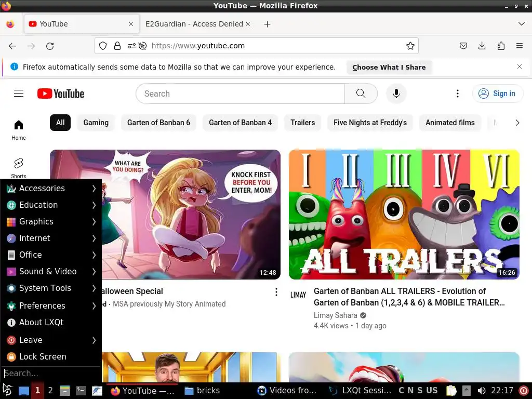Image resolution: width=532 pixels, height=399 pixels.
Task: Go back with the browser back arrow
Action: [x=12, y=46]
